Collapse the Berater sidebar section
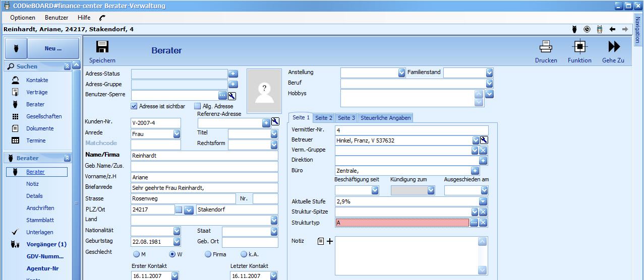 point(67,158)
